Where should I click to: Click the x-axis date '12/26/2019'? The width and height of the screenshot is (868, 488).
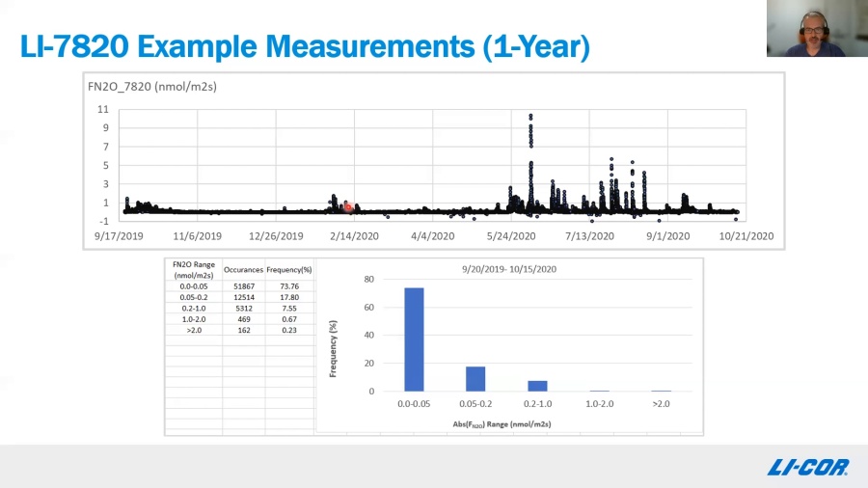point(276,236)
